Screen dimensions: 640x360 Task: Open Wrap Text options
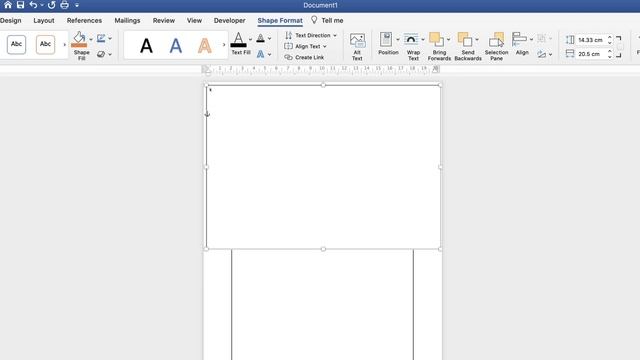pyautogui.click(x=413, y=47)
